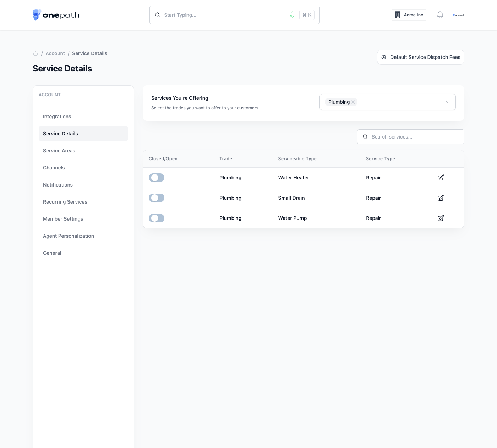Click Repair in the Water Pump row
Image resolution: width=497 pixels, height=448 pixels.
click(x=373, y=218)
